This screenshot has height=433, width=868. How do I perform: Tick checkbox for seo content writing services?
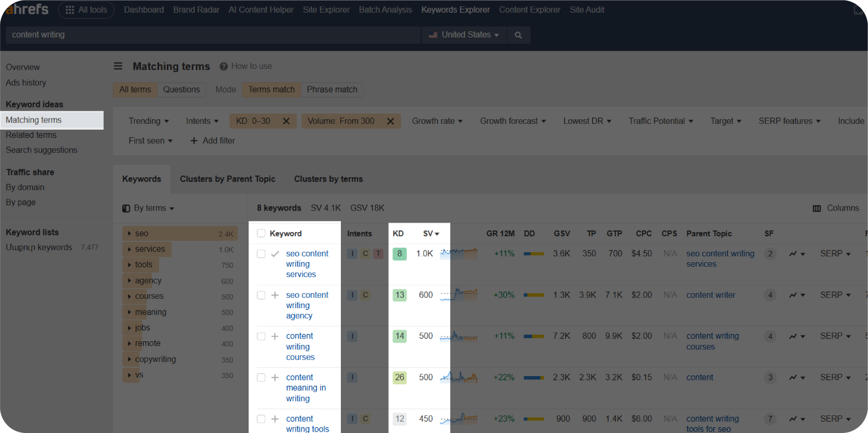pyautogui.click(x=261, y=254)
